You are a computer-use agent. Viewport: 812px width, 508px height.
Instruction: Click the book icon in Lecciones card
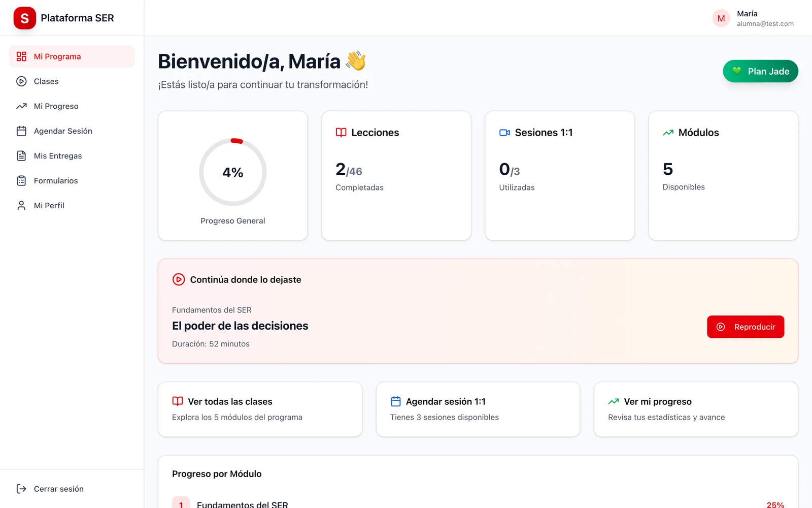click(341, 133)
